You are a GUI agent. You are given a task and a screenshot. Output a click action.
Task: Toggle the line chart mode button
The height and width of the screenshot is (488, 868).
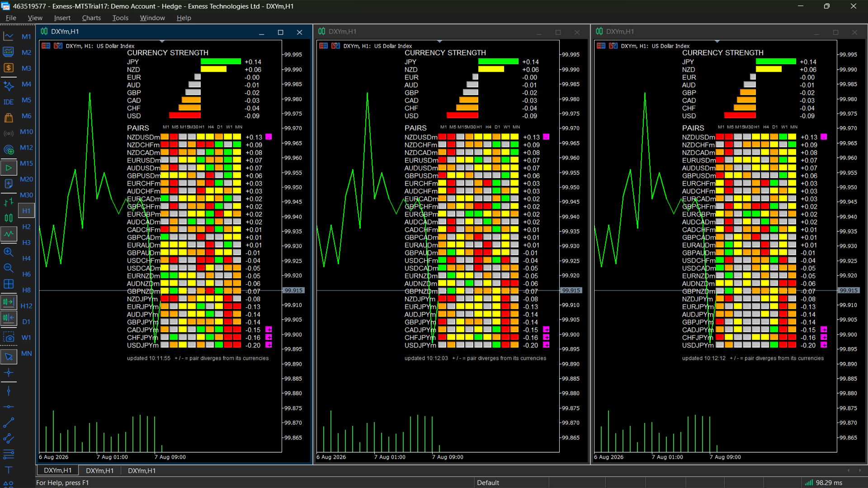coord(9,234)
